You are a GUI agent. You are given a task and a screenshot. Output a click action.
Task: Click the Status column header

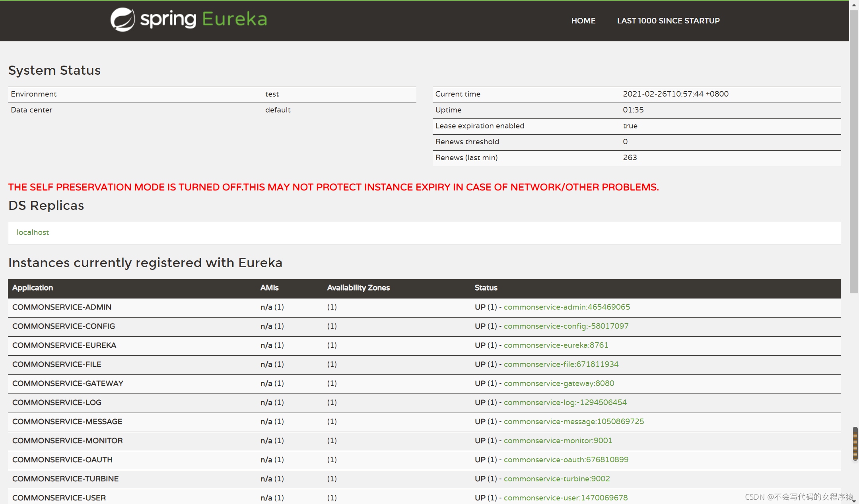[x=486, y=288]
